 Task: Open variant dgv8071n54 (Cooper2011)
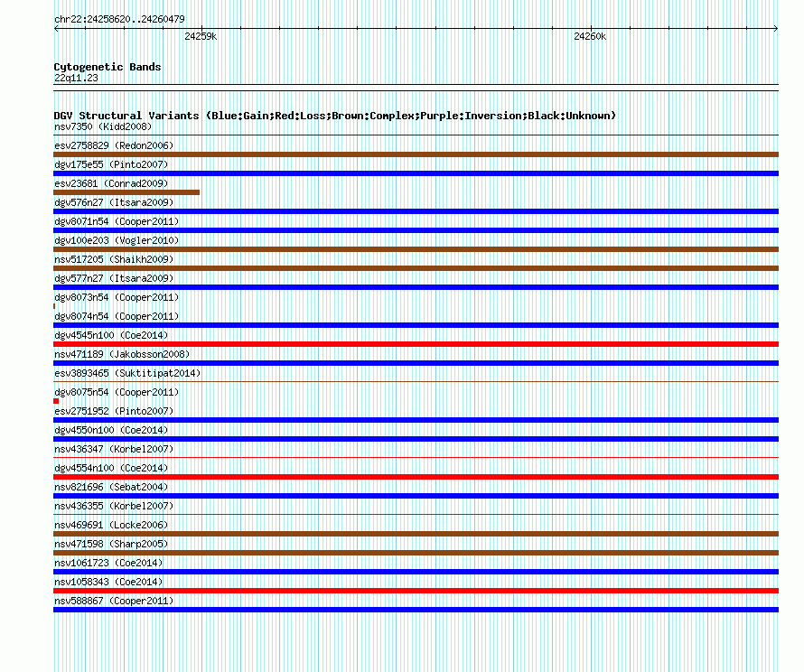click(x=117, y=221)
